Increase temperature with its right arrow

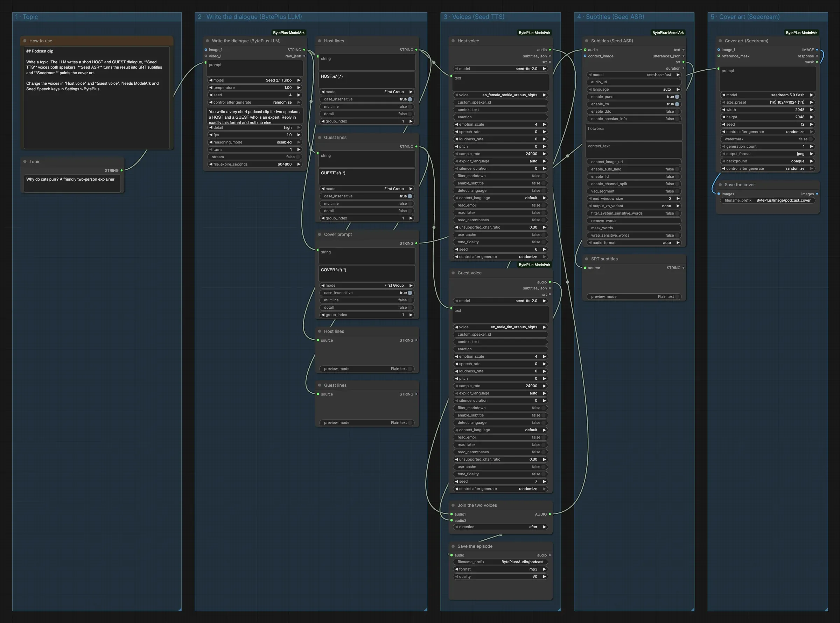(299, 87)
